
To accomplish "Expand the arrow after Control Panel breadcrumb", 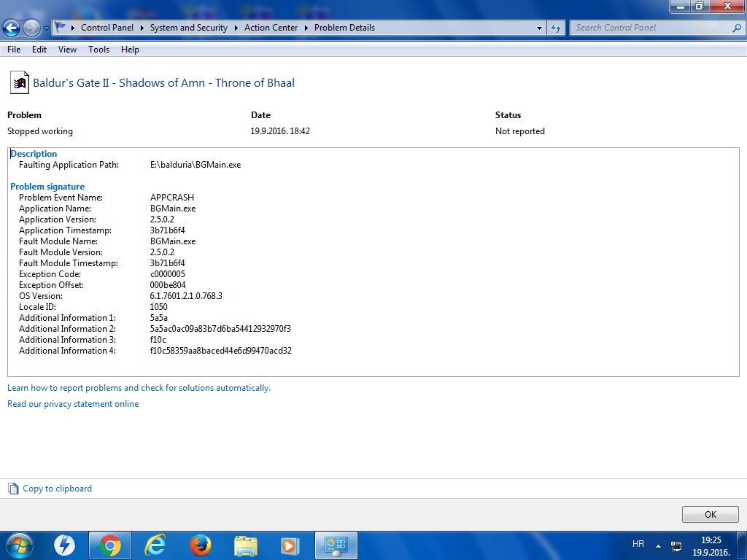I will coord(142,28).
